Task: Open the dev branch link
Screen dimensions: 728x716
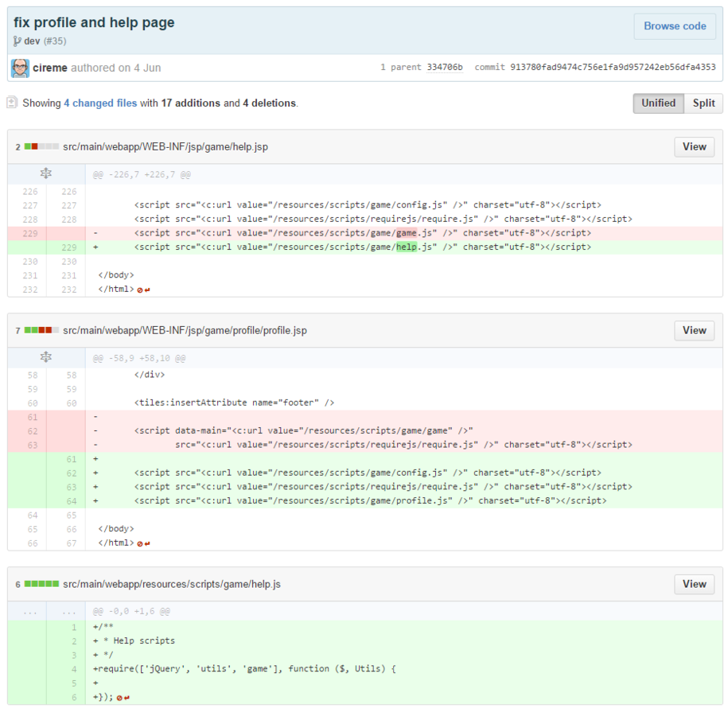Action: 32,41
